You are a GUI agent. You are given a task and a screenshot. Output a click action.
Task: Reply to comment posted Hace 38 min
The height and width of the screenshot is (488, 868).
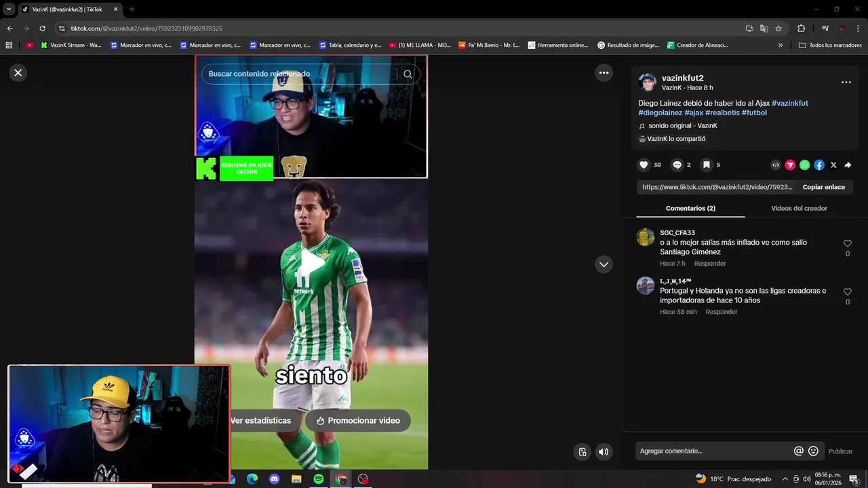pyautogui.click(x=722, y=312)
